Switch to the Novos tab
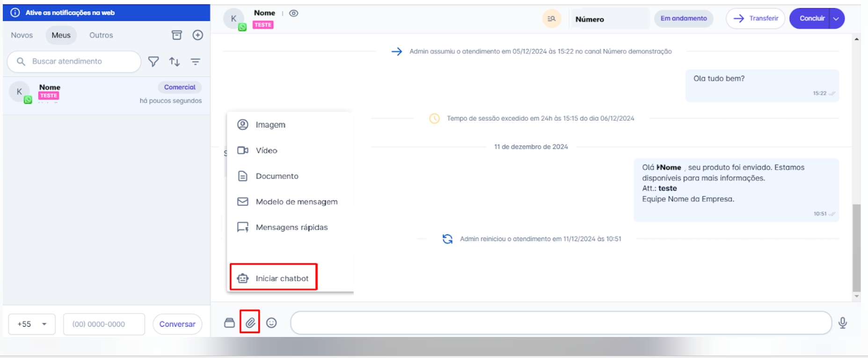This screenshot has width=868, height=358. coord(22,35)
